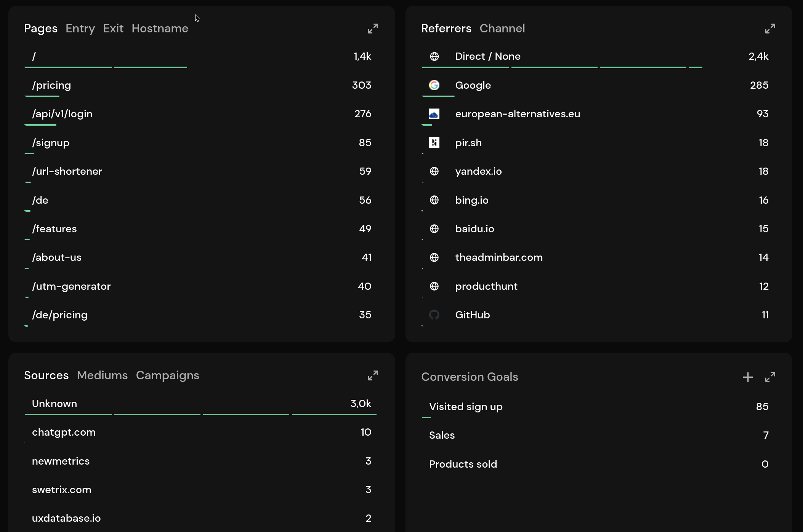Switch to the Entry tab

[x=80, y=28]
